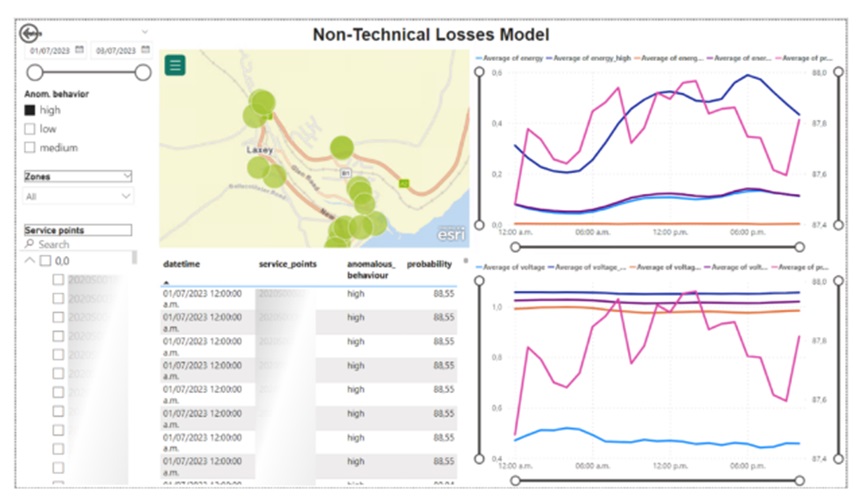Sort table by probability column header
859x502 pixels.
tap(429, 264)
